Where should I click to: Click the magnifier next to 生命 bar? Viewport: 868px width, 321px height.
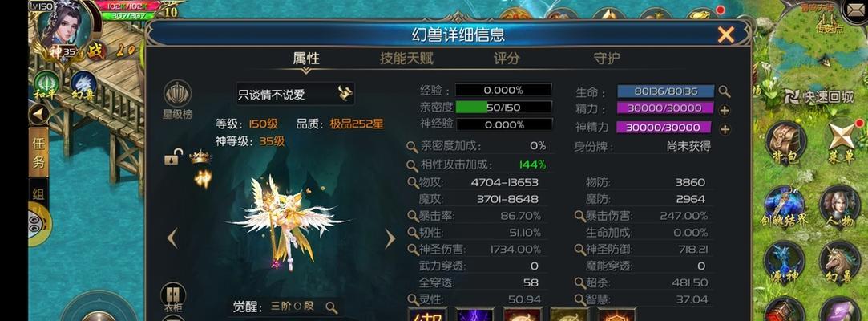coord(724,91)
